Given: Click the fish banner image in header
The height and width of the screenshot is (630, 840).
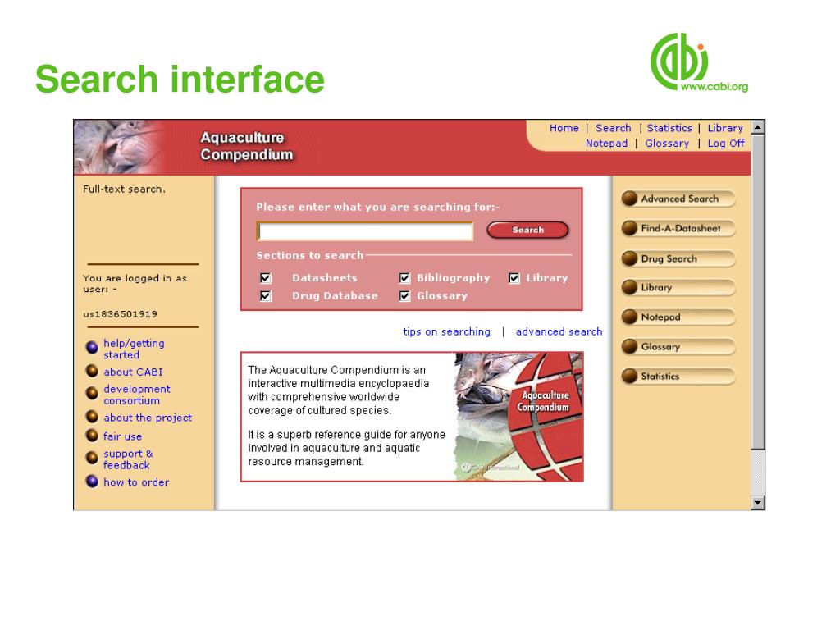Looking at the screenshot, I should pyautogui.click(x=121, y=148).
